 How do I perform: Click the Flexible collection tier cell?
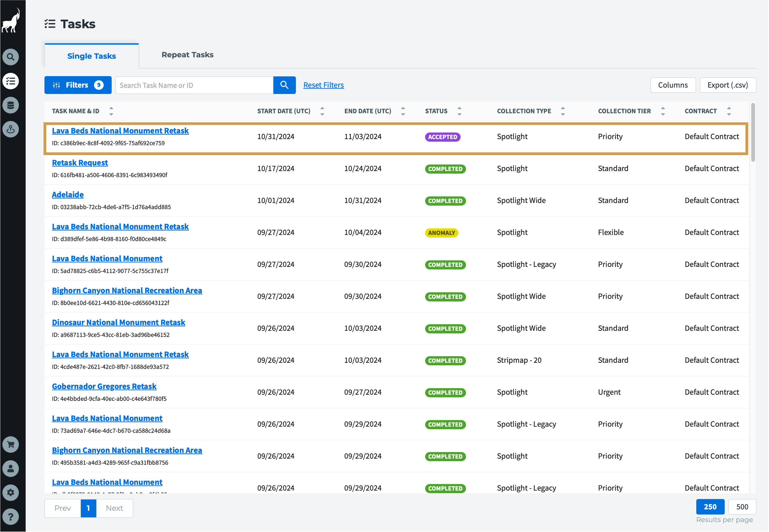coord(611,233)
